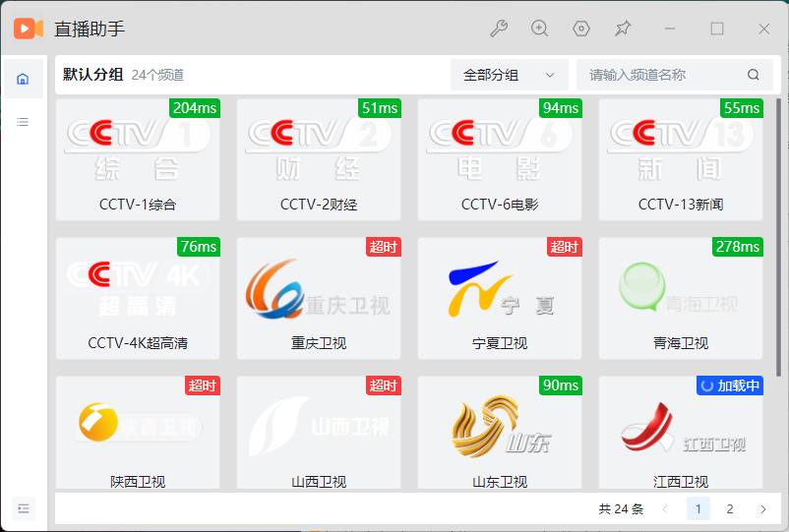The width and height of the screenshot is (789, 532).
Task: Click the search magnifier icon in channel field
Action: point(753,75)
